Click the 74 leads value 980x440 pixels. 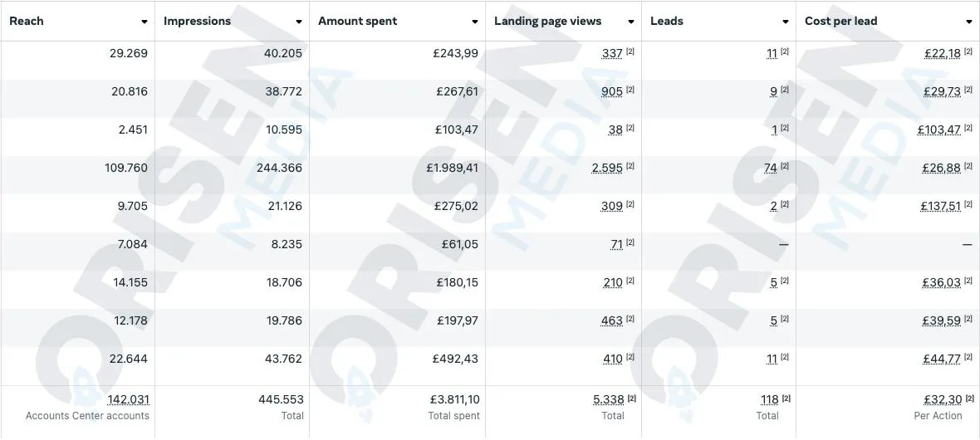coord(770,168)
